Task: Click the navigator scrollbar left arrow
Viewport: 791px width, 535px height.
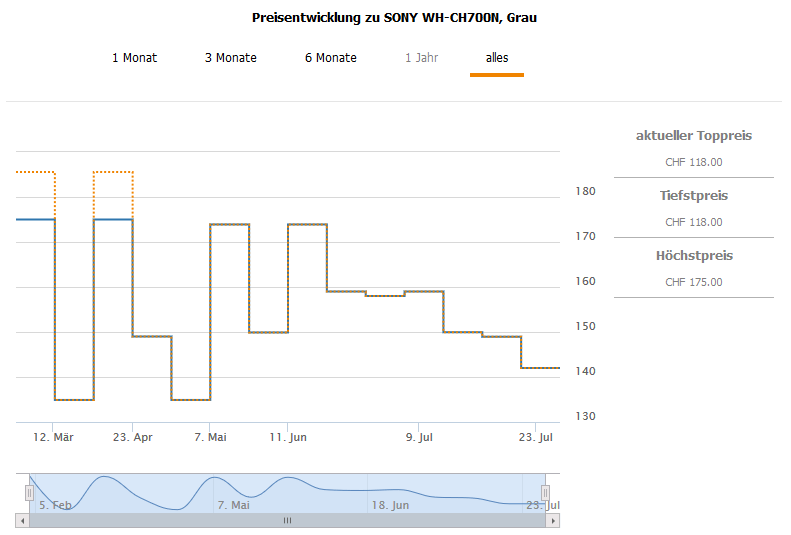Action: [21, 521]
